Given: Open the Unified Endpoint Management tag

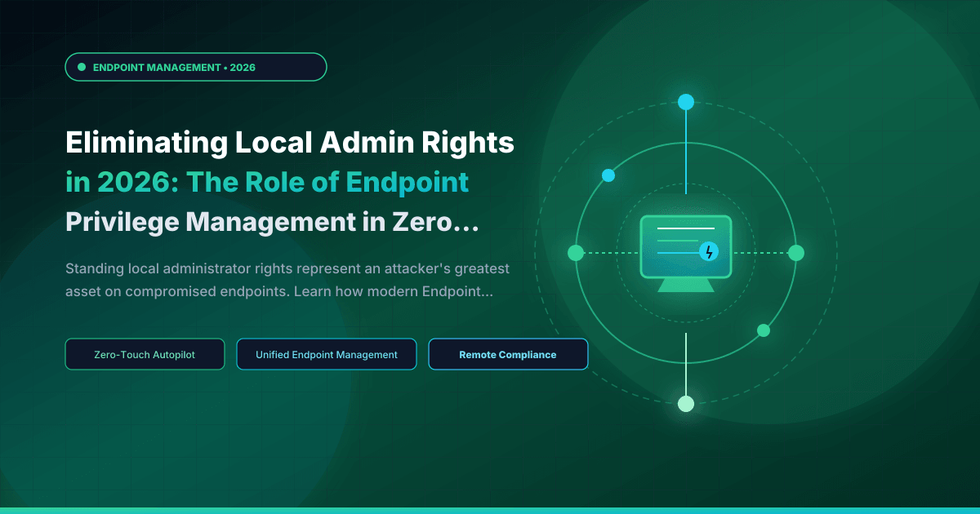Looking at the screenshot, I should pos(327,355).
